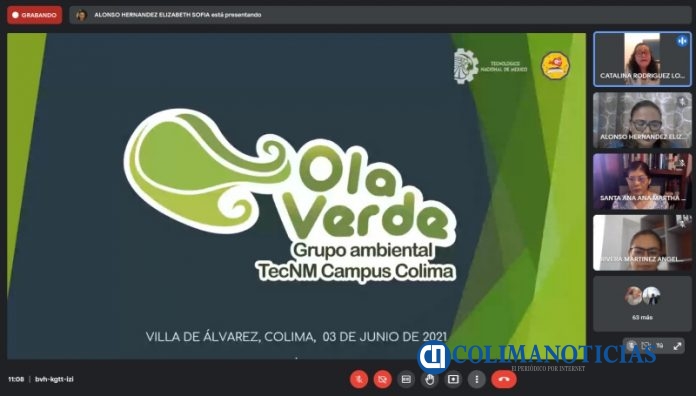The image size is (696, 396).
Task: Select Santa Ana Ana Martha video tile
Action: (642, 181)
